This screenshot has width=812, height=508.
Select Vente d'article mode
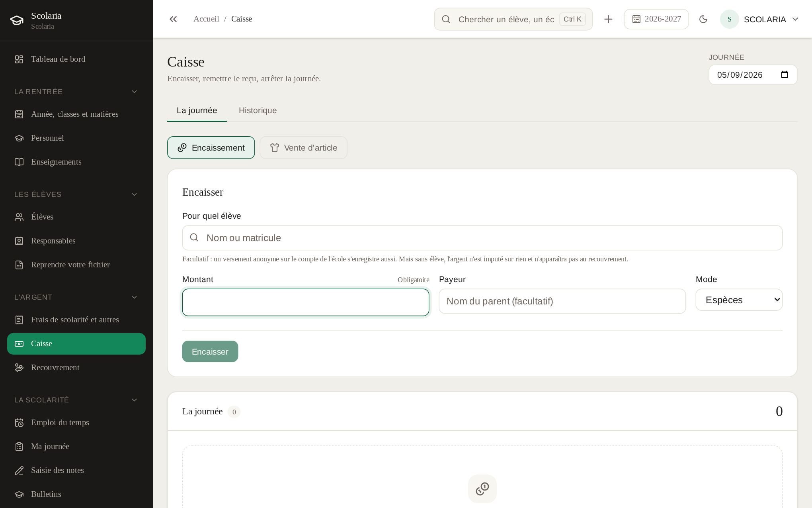(x=304, y=148)
